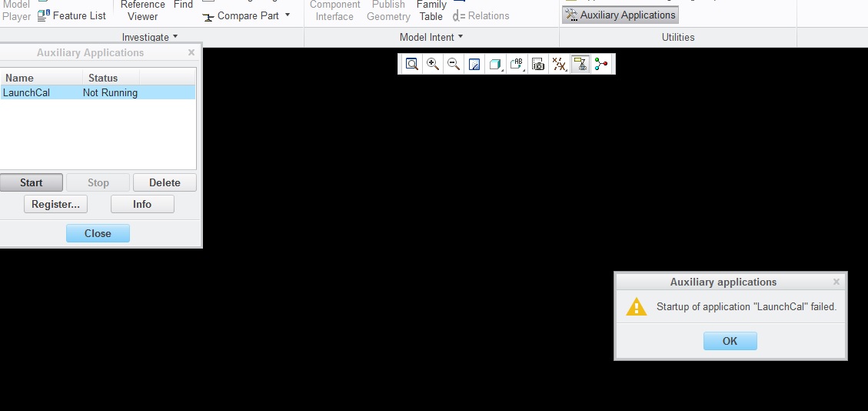Open the View Manager camera icon
Viewport: 868px width, 411px height.
[x=538, y=64]
